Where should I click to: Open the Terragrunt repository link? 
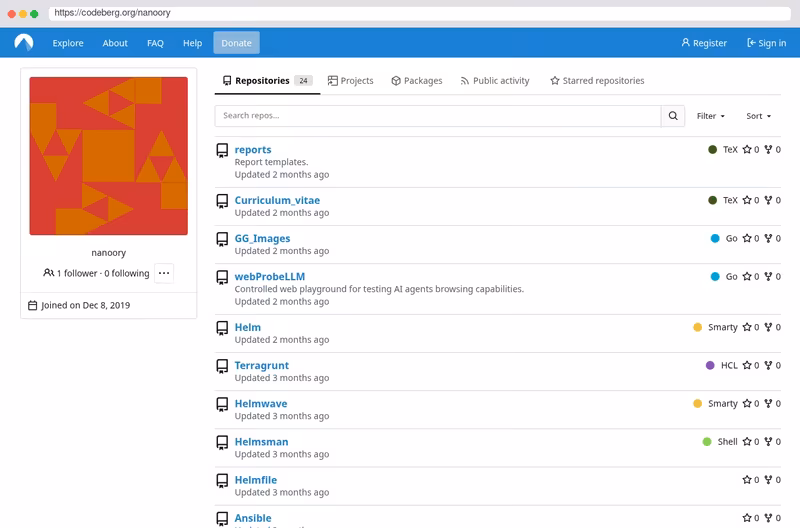pyautogui.click(x=261, y=365)
